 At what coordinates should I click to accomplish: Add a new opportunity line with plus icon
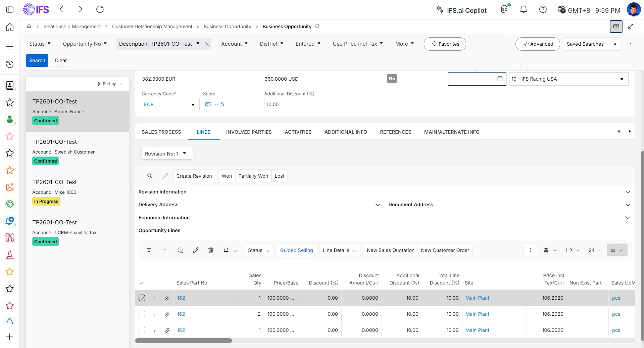pyautogui.click(x=165, y=250)
